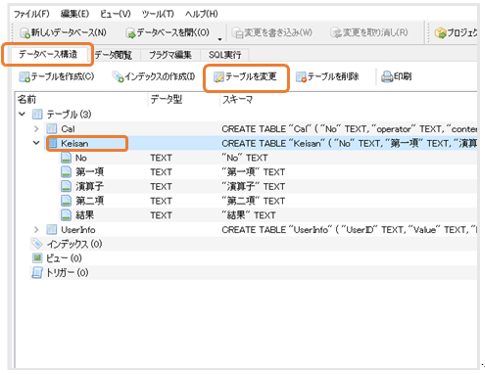The image size is (485, 375).
Task: Switch to the プラグマ編集 tab
Action: click(x=170, y=55)
